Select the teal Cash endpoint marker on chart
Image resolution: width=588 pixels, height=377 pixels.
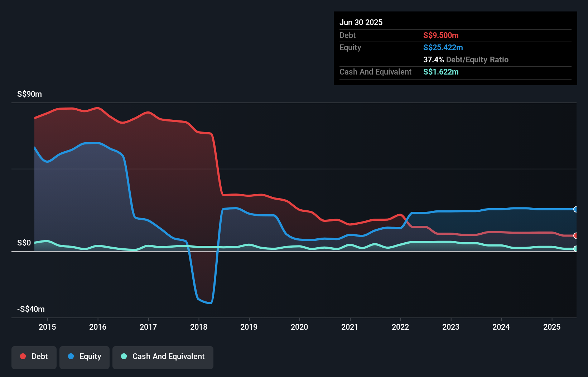point(575,249)
